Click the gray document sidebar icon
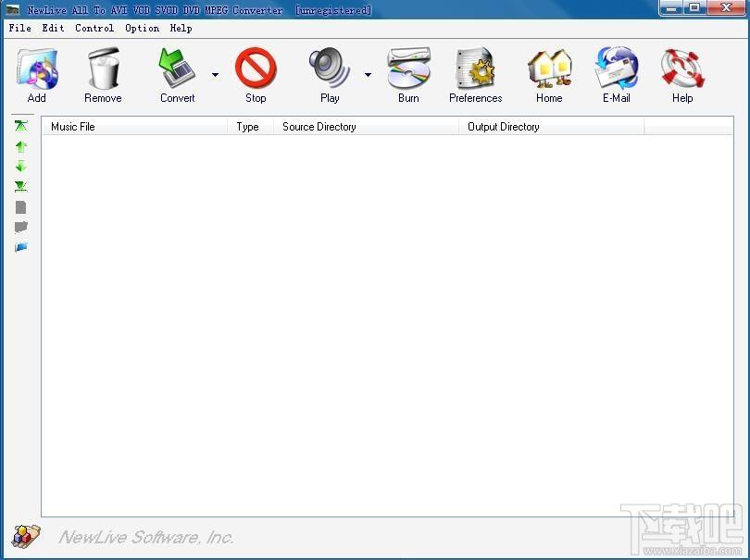Image resolution: width=750 pixels, height=560 pixels. tap(20, 207)
